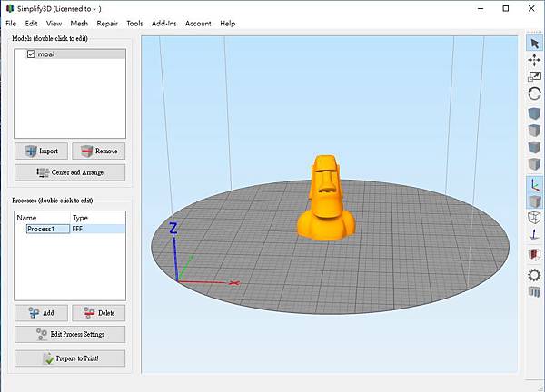Select the normal selection arrow tool
545x392 pixels.
tap(534, 43)
